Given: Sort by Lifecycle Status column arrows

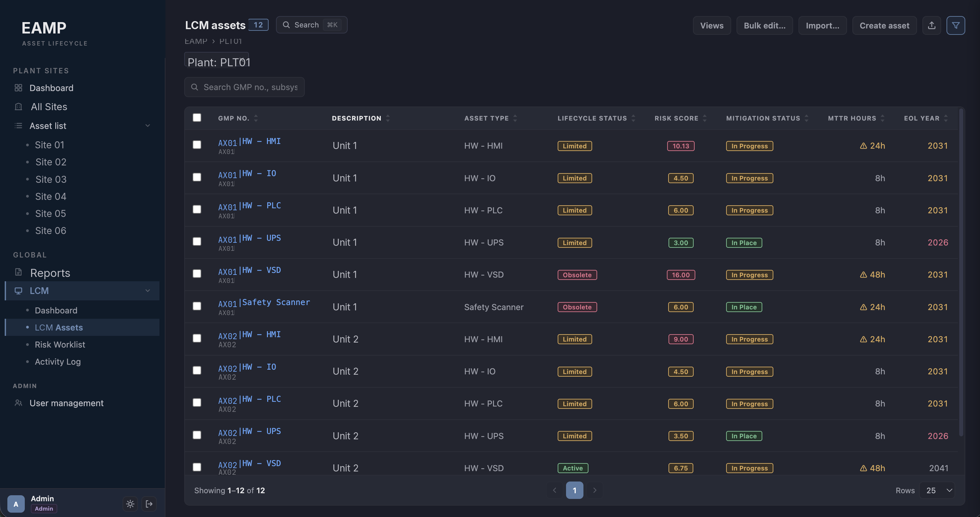Looking at the screenshot, I should click(633, 118).
